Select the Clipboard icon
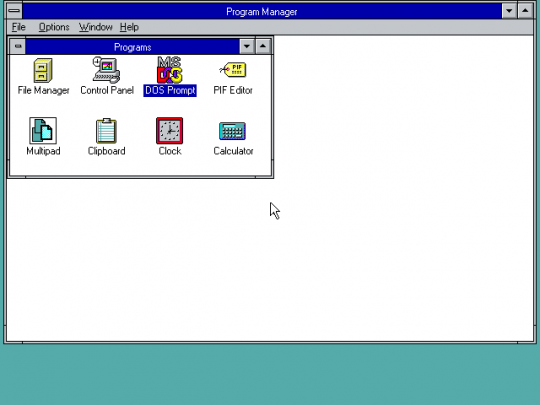The height and width of the screenshot is (405, 540). [x=106, y=131]
